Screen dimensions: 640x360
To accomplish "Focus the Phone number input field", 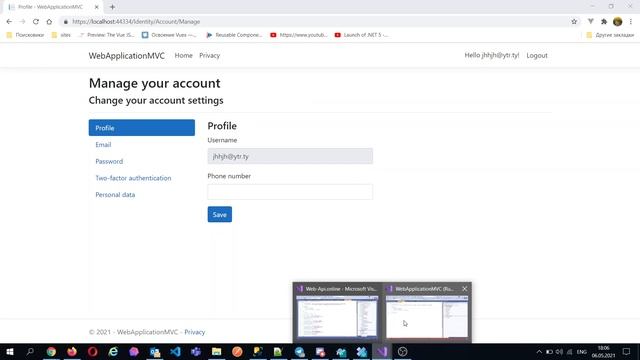I will point(290,192).
